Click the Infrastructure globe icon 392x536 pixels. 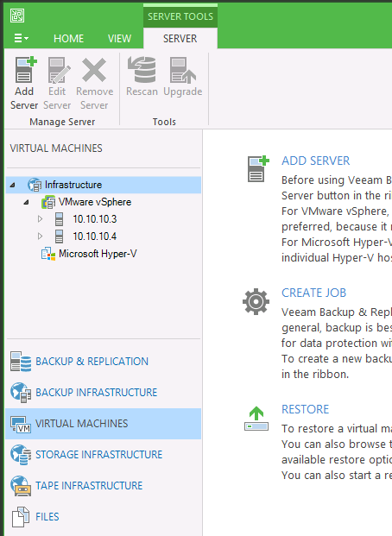click(35, 185)
